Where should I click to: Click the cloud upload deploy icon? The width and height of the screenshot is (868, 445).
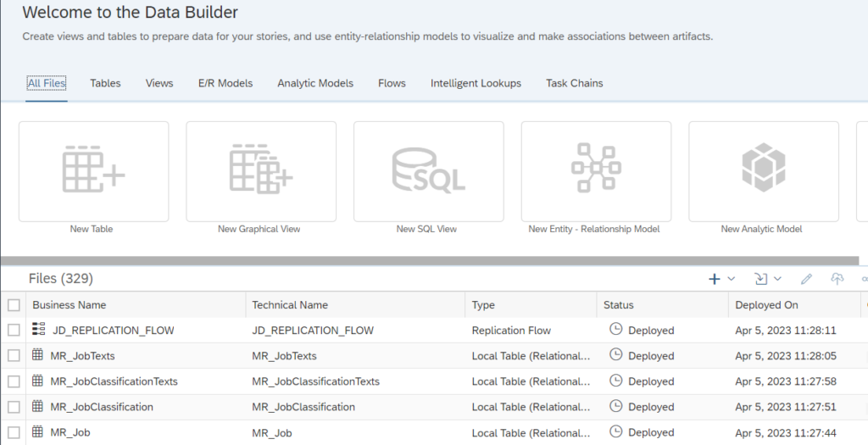[837, 279]
